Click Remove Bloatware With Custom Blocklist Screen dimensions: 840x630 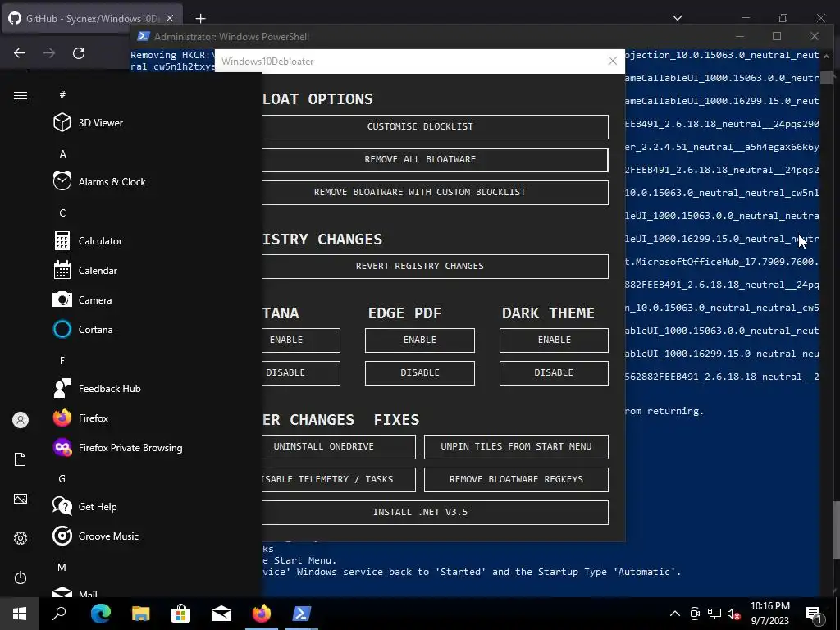coord(435,192)
